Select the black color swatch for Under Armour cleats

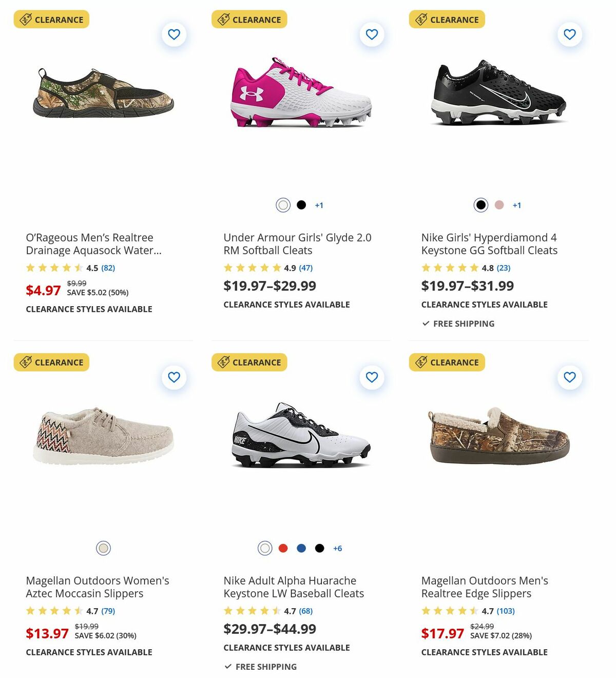pos(301,204)
